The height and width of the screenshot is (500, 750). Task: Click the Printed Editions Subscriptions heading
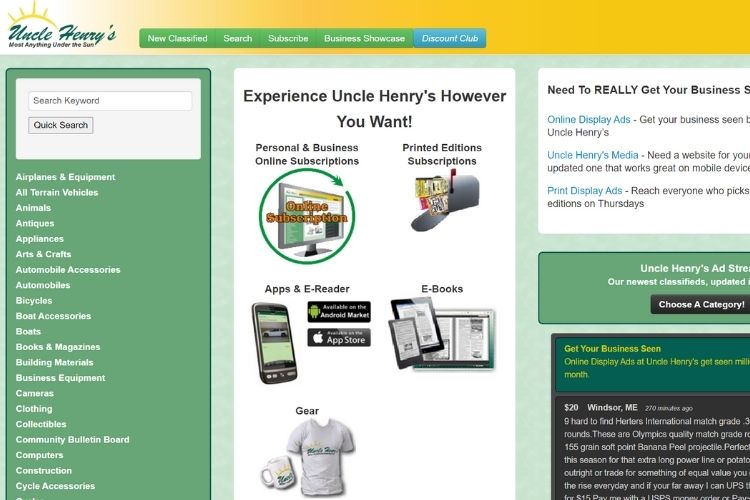pos(442,155)
